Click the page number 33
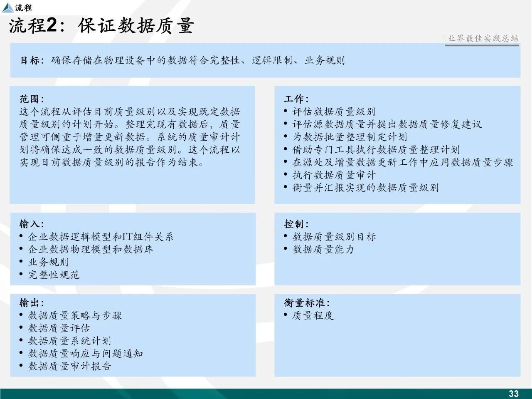Viewport: 532px width, 399px height. pos(514,394)
